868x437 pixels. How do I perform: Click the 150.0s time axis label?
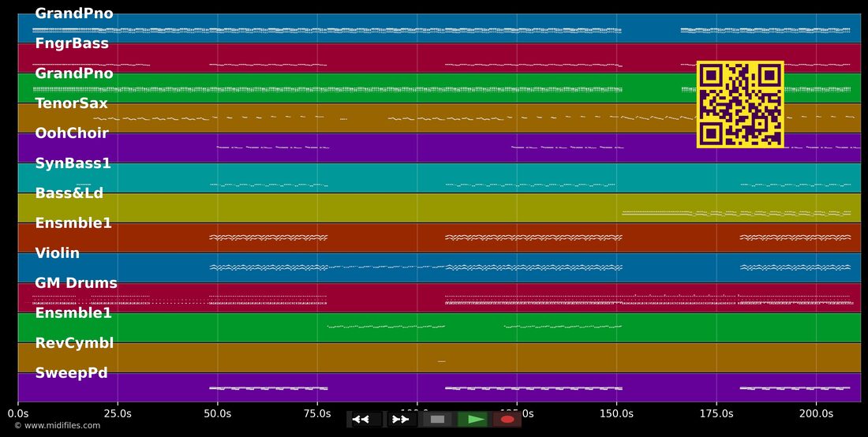pyautogui.click(x=617, y=413)
